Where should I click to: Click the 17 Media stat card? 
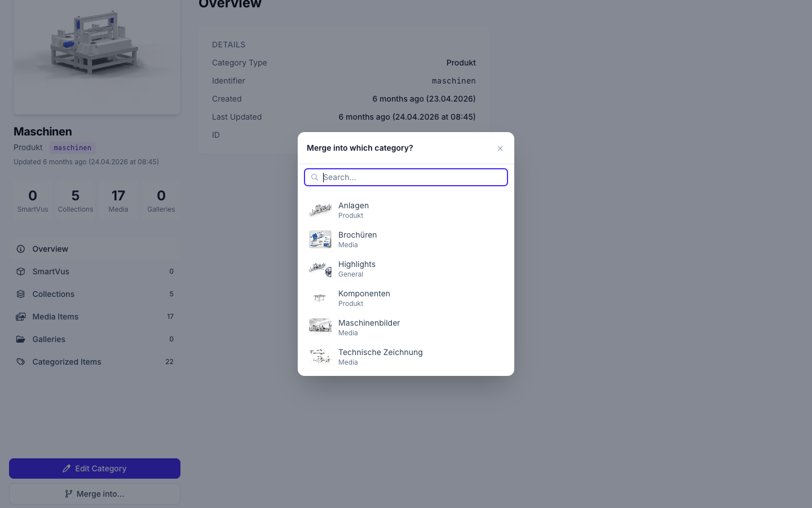(118, 200)
